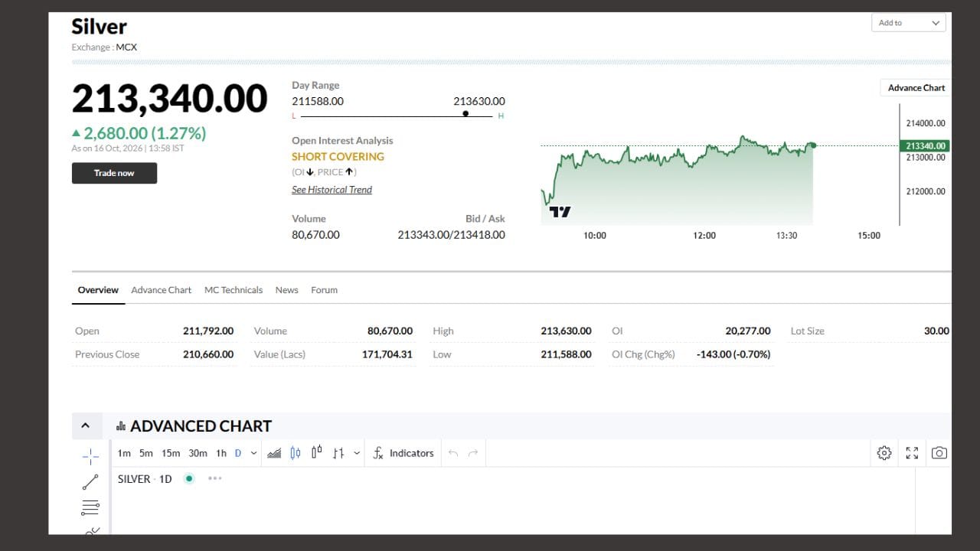Viewport: 980px width, 551px height.
Task: Open the chart settings gear
Action: pos(884,453)
